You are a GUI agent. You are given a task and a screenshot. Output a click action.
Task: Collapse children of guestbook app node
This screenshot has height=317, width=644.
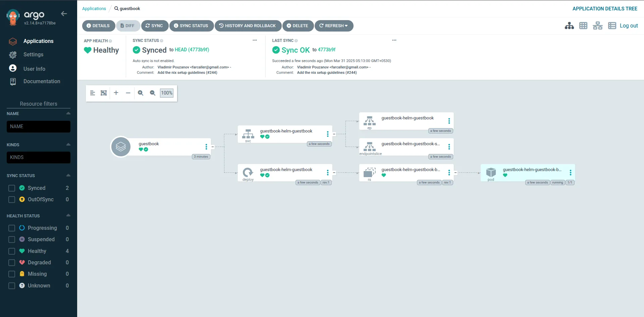213,147
